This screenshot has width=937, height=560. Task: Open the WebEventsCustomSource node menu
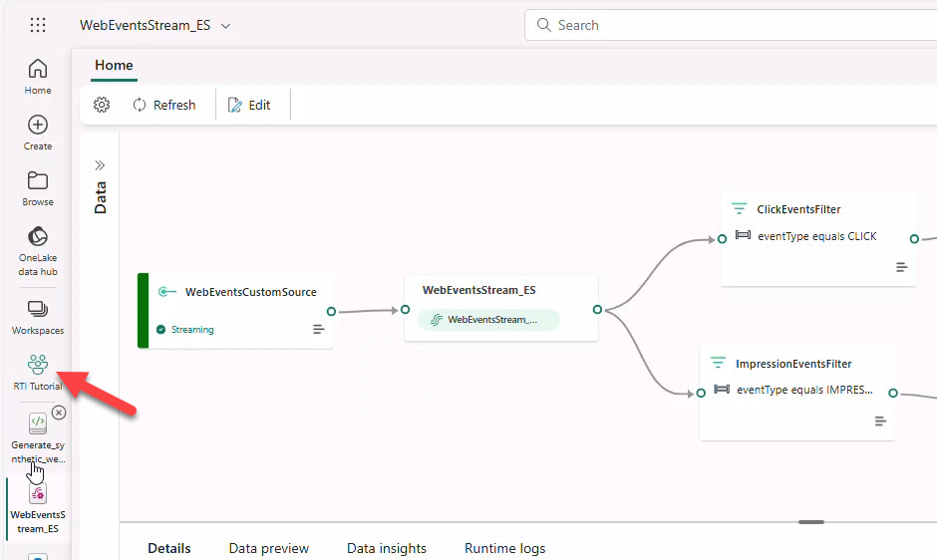[x=319, y=329]
